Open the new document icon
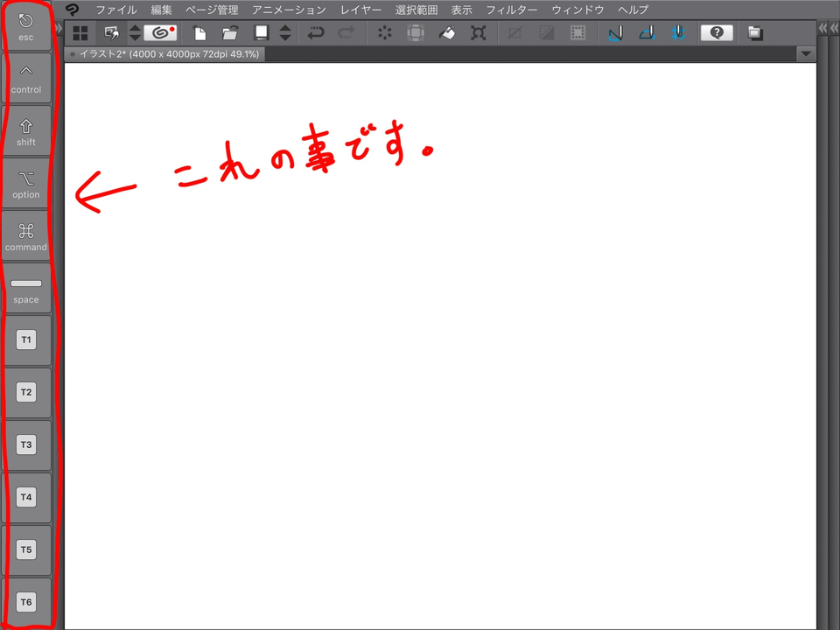Viewport: 840px width, 630px height. pyautogui.click(x=200, y=33)
